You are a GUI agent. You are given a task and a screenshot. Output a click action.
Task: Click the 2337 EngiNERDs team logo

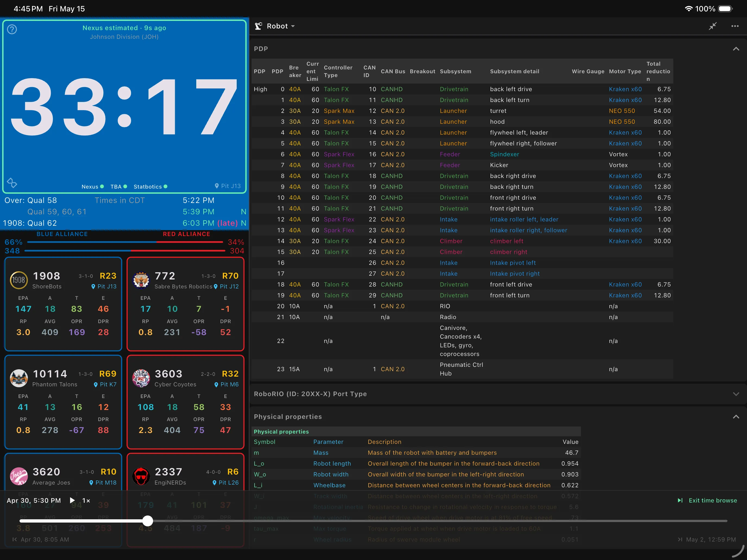click(x=141, y=476)
